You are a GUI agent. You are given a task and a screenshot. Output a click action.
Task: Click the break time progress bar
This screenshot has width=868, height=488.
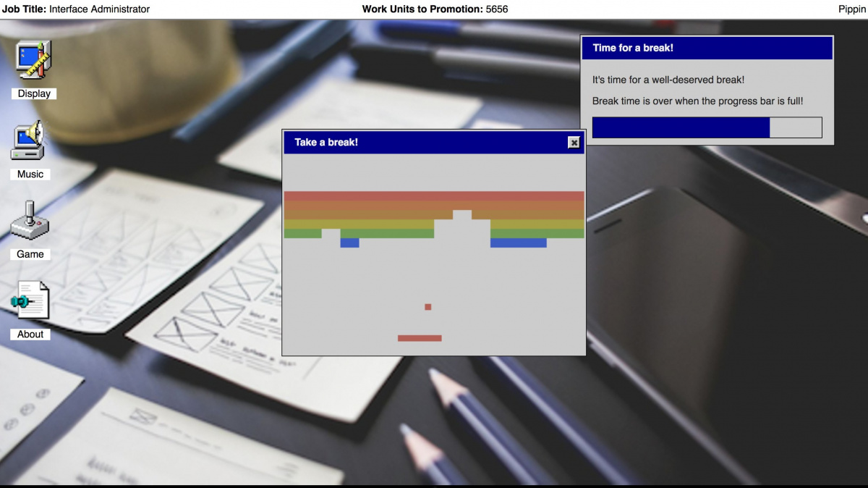tap(707, 127)
